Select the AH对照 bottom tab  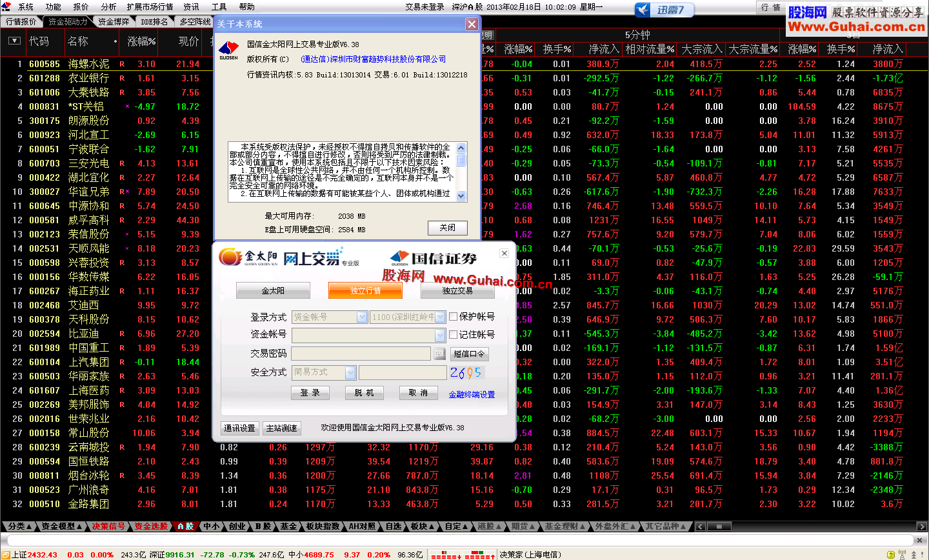point(362,526)
